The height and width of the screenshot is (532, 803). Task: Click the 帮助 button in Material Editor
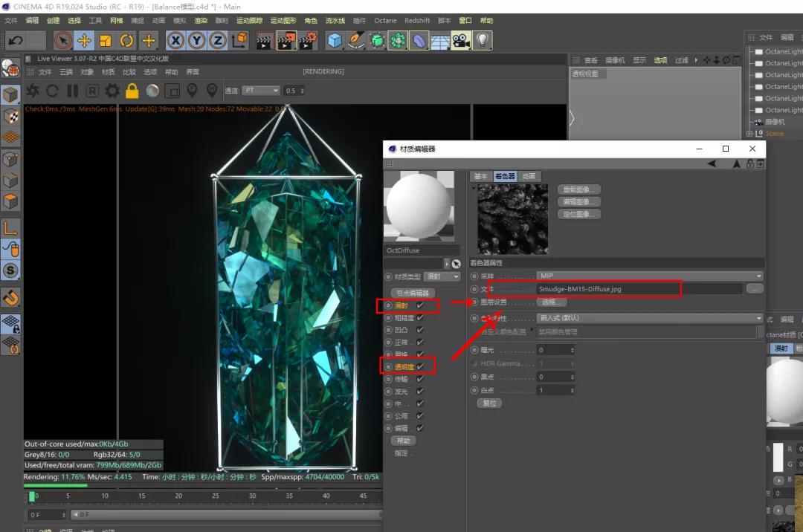pyautogui.click(x=404, y=441)
